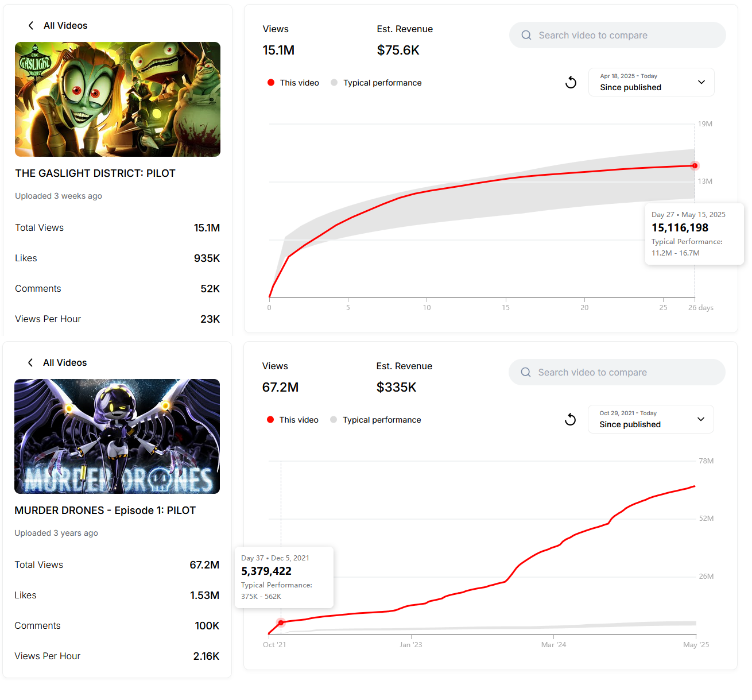
Task: Click red data point at Day 27 on chart
Action: (695, 165)
